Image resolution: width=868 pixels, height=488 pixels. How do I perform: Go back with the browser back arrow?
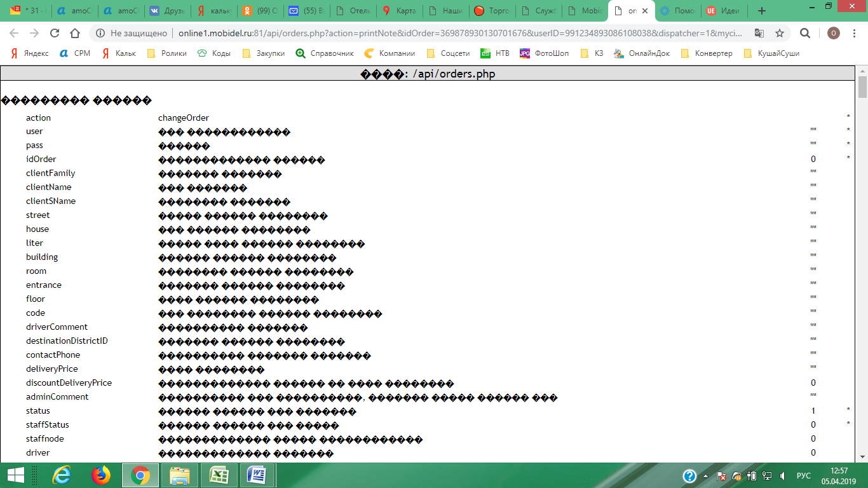14,33
